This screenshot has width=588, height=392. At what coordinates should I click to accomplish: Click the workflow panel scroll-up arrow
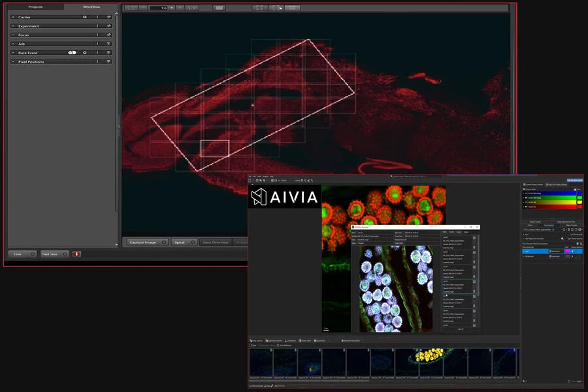(x=116, y=14)
